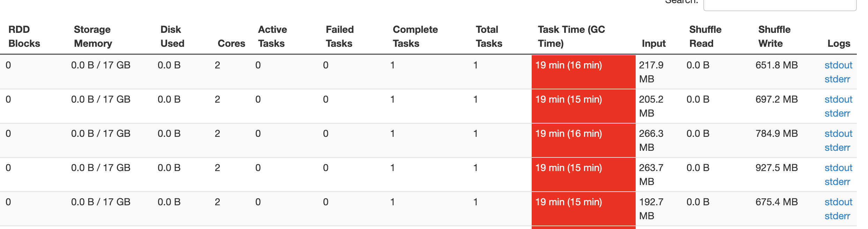Viewport: 868px width, 229px height.
Task: Click the Cores column header
Action: 231,43
